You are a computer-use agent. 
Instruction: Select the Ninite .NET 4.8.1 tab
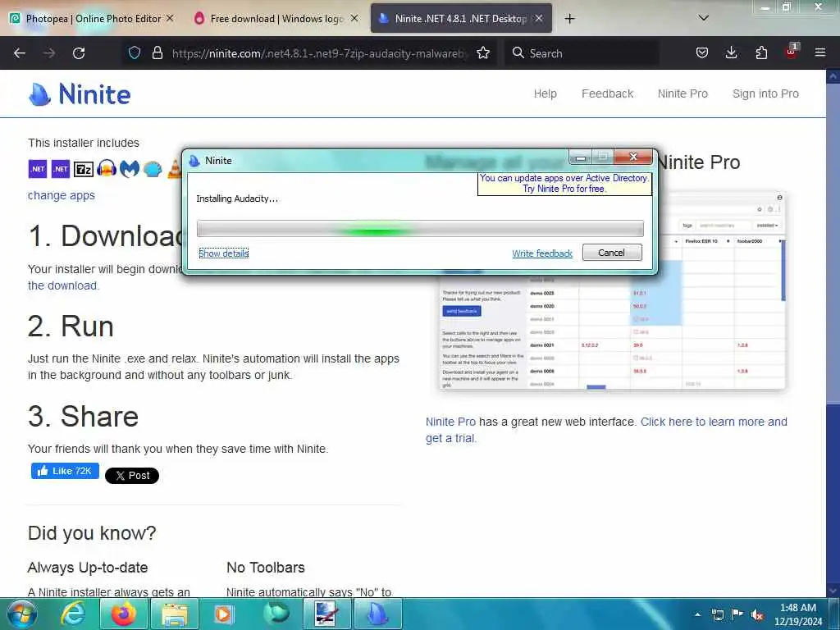click(460, 19)
